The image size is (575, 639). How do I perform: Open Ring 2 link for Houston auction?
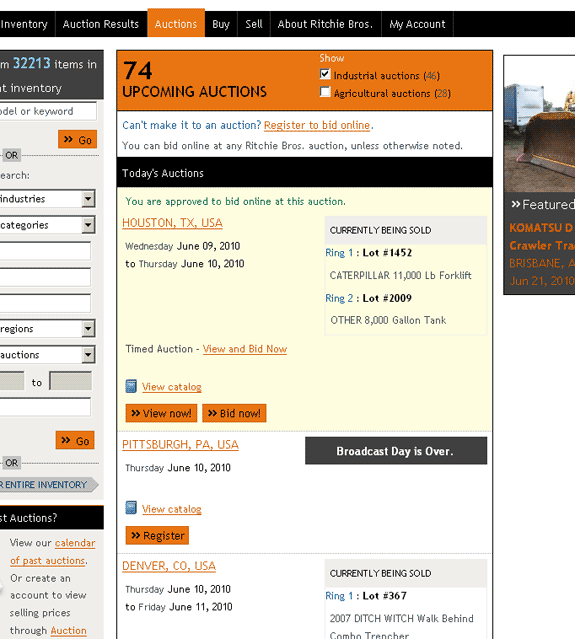[x=339, y=298]
